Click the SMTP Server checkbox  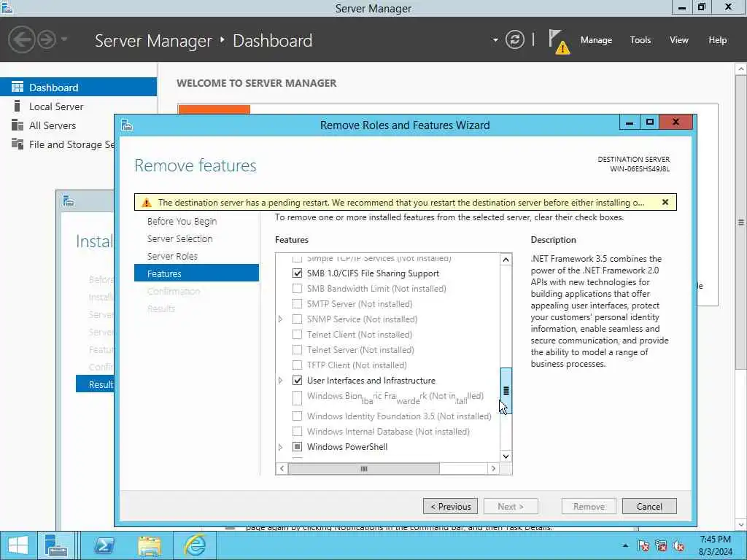click(298, 304)
